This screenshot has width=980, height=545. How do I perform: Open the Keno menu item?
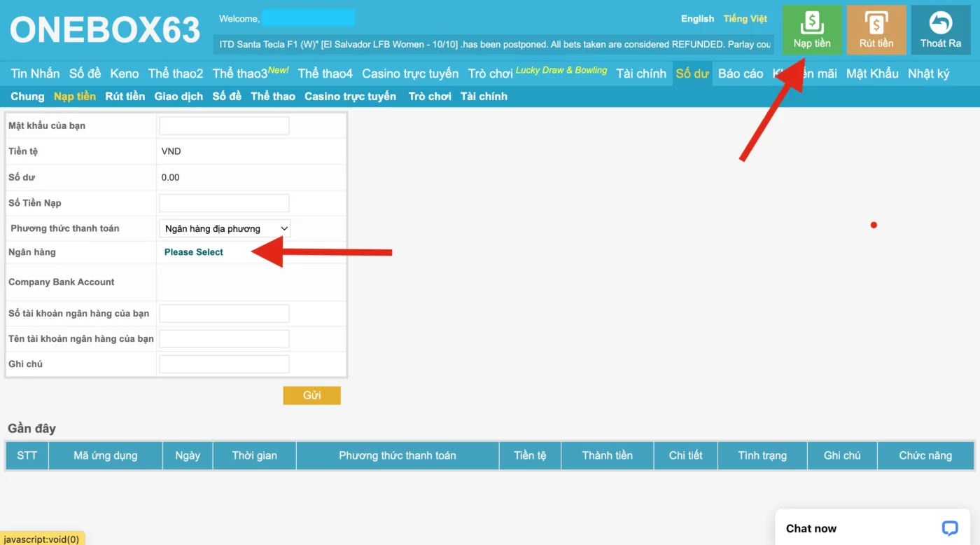click(x=125, y=74)
